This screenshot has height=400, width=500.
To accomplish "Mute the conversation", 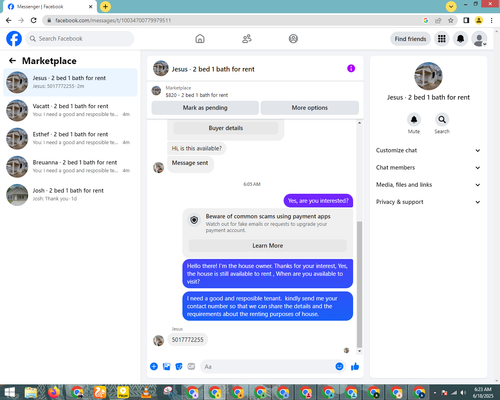I will pyautogui.click(x=414, y=119).
